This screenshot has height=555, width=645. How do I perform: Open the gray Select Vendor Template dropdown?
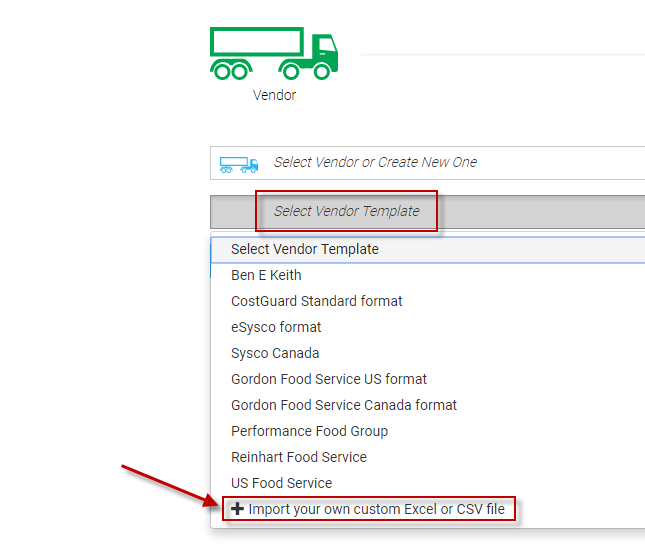pos(346,211)
